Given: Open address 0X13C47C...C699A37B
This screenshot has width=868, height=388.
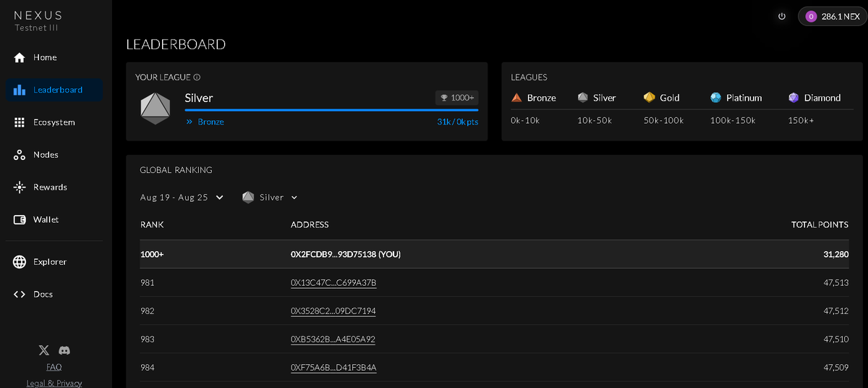Looking at the screenshot, I should click(x=333, y=282).
